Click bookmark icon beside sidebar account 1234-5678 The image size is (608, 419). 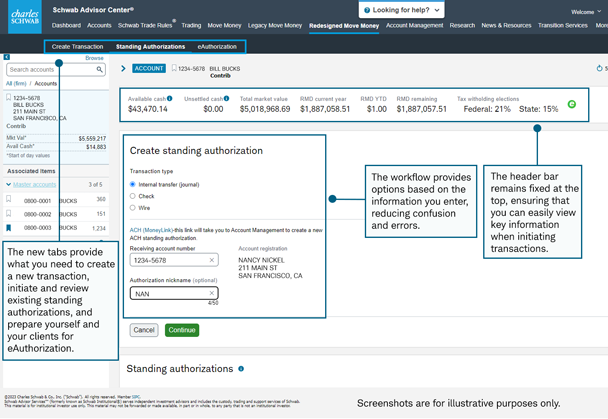pyautogui.click(x=8, y=97)
